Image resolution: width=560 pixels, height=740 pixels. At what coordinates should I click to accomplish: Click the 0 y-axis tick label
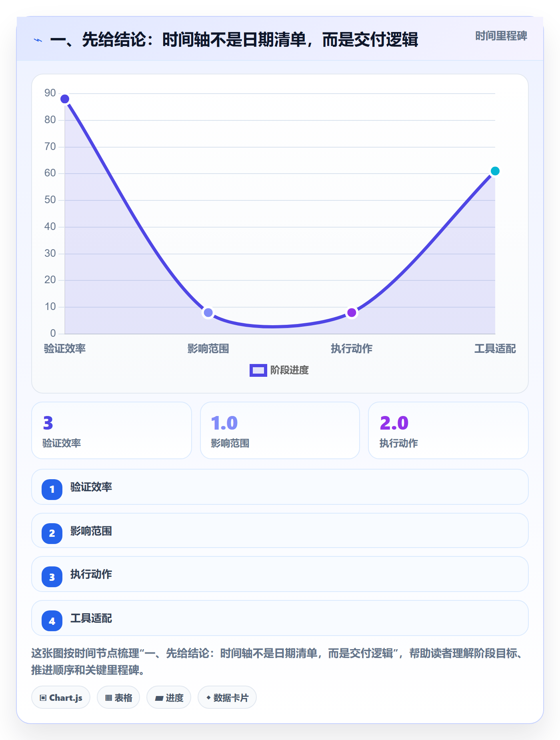pos(53,333)
